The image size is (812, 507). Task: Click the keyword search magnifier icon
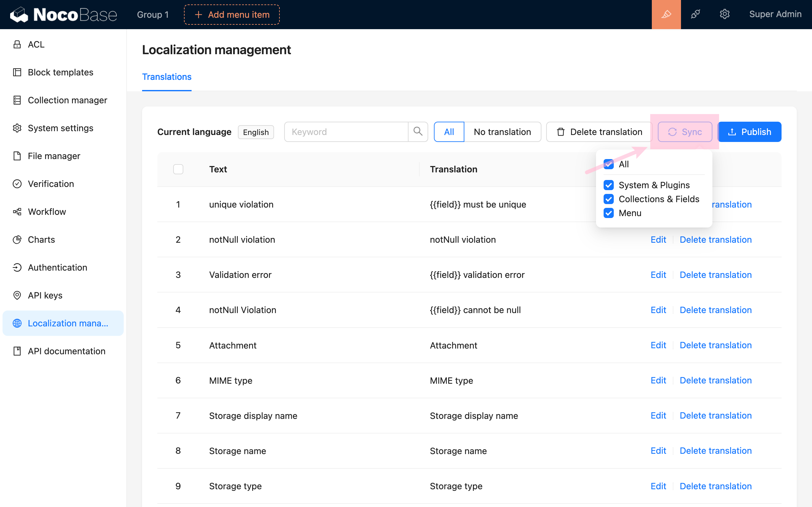tap(418, 132)
